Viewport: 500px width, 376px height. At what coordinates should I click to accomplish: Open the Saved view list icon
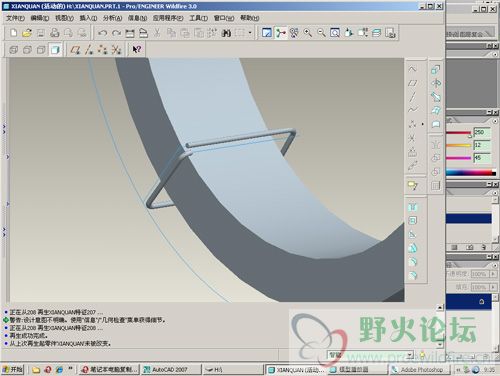(363, 33)
